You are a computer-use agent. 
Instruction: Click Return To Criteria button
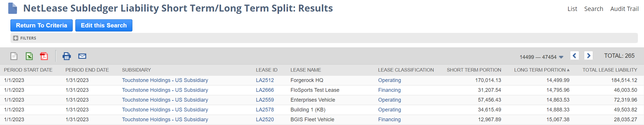click(41, 25)
